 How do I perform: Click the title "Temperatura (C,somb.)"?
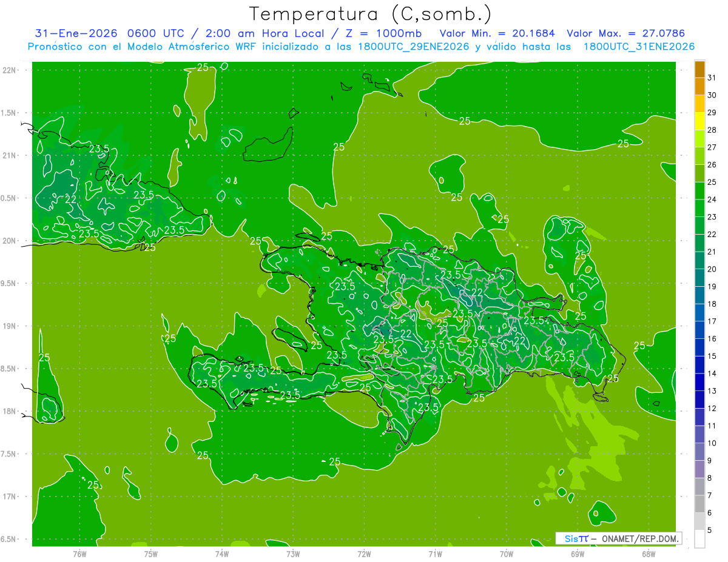(371, 14)
